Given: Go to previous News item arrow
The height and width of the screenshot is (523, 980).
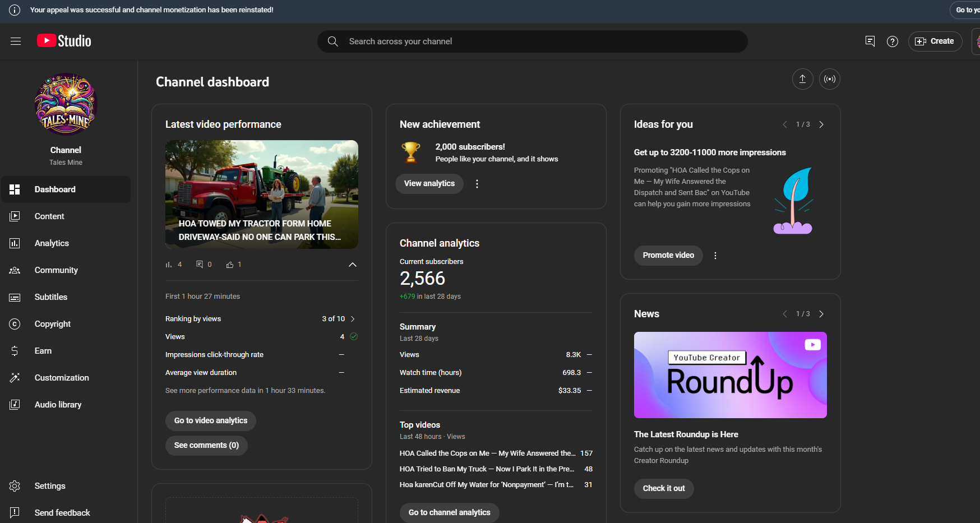Looking at the screenshot, I should coord(785,314).
